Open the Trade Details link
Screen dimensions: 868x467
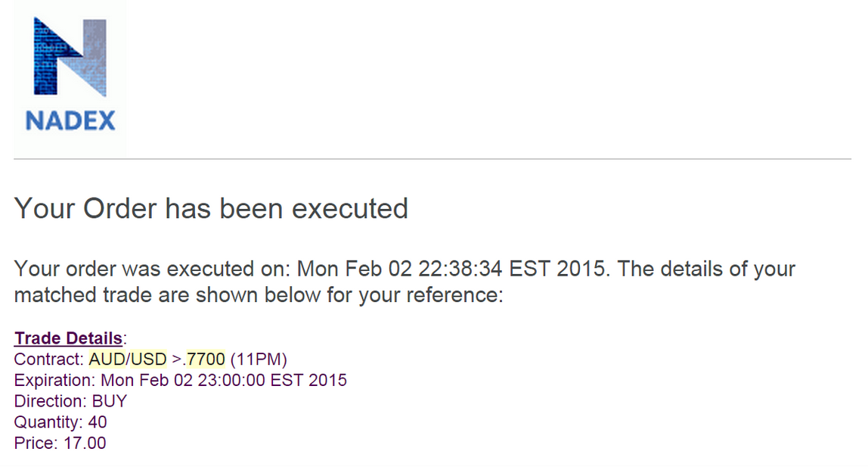coord(68,338)
